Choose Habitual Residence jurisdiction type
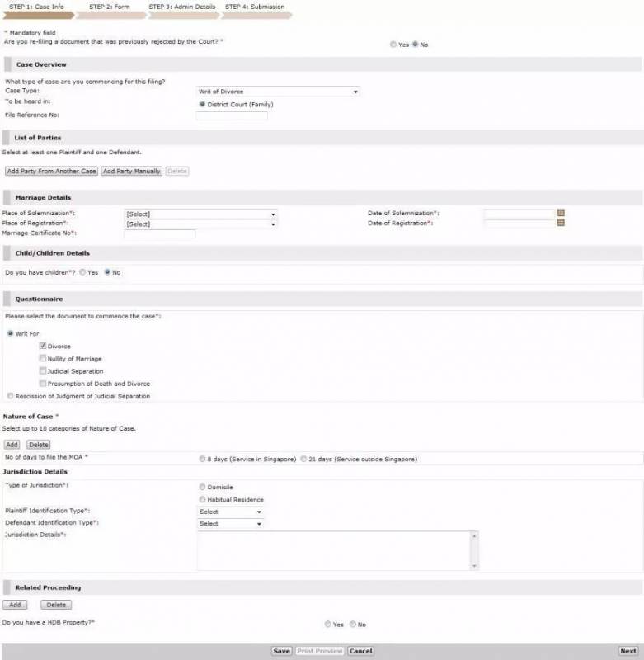 click(x=202, y=499)
